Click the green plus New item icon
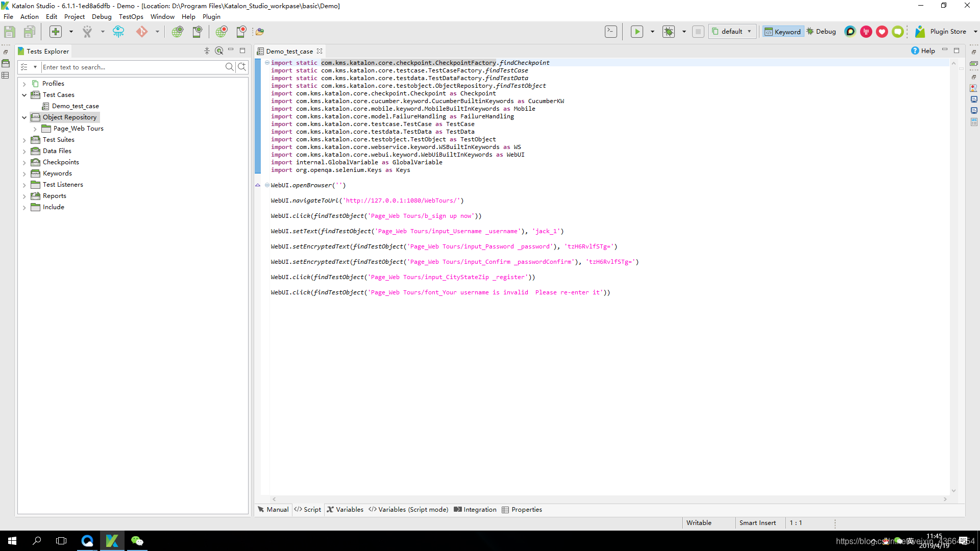Image resolution: width=980 pixels, height=551 pixels. (x=56, y=32)
